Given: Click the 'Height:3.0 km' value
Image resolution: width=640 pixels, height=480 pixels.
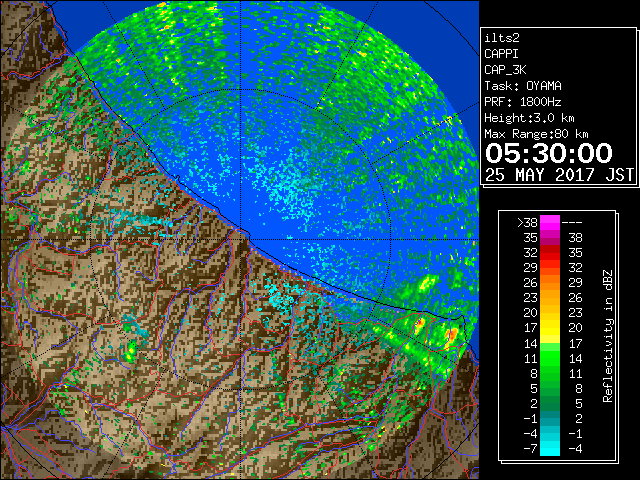Looking at the screenshot, I should (529, 118).
